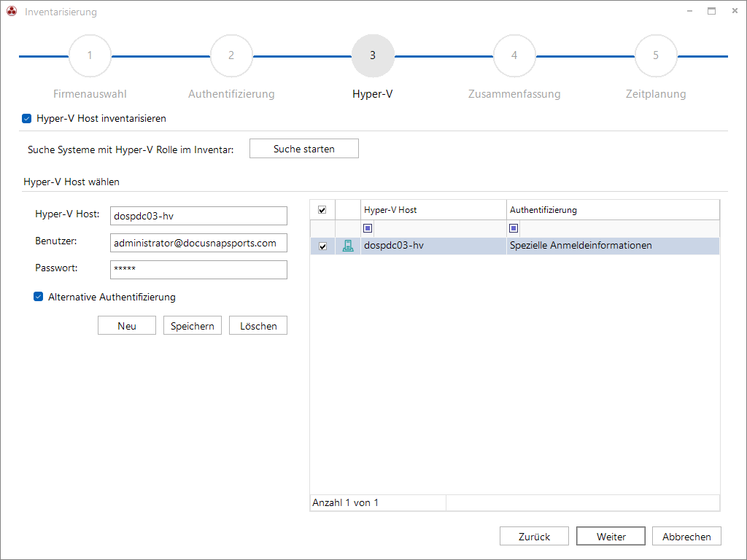Screen dimensions: 747x560
Task: Toggle Alternative Authentifizierung checkbox
Action: [x=39, y=297]
